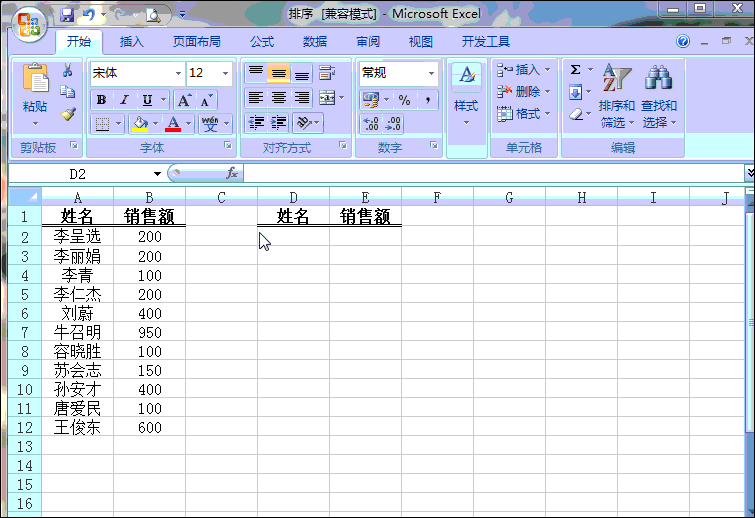The height and width of the screenshot is (518, 755).
Task: Cut selection with scissors icon
Action: coord(67,71)
